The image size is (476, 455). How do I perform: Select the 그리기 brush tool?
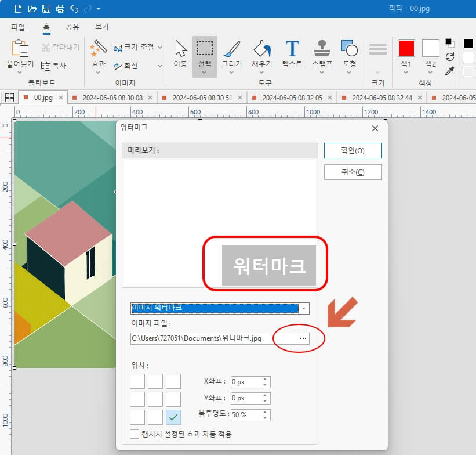[232, 53]
